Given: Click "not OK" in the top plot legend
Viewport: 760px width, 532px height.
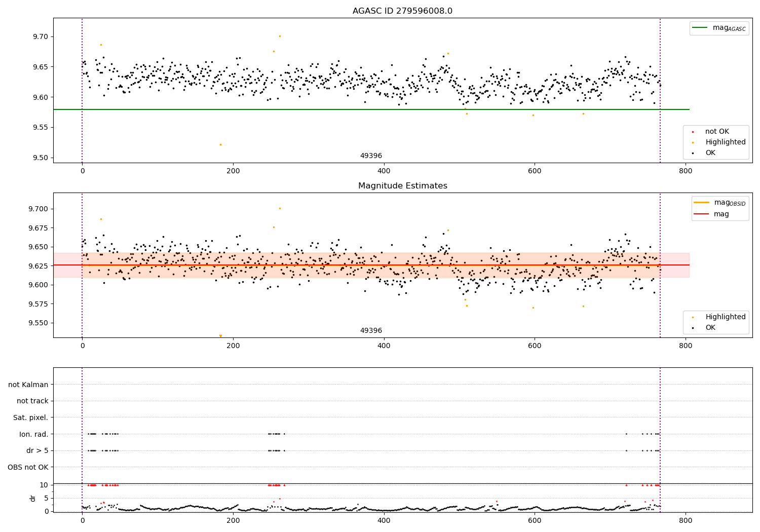Looking at the screenshot, I should coord(717,132).
